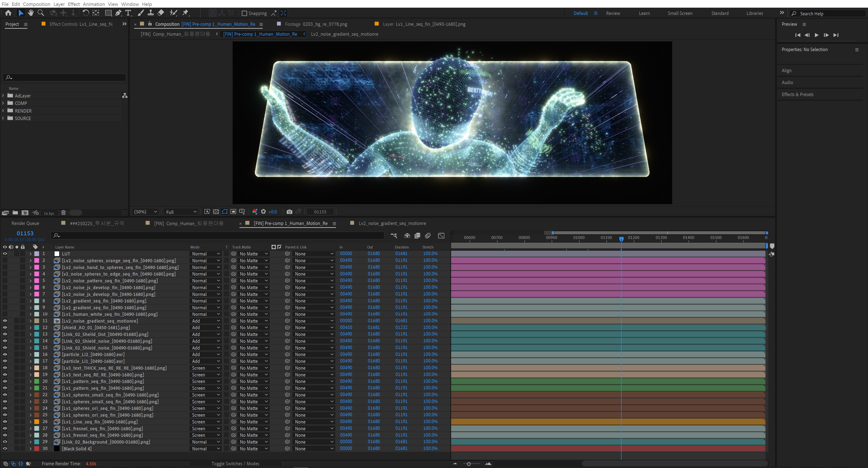Select the Type tool
This screenshot has height=468, width=868.
click(x=128, y=13)
